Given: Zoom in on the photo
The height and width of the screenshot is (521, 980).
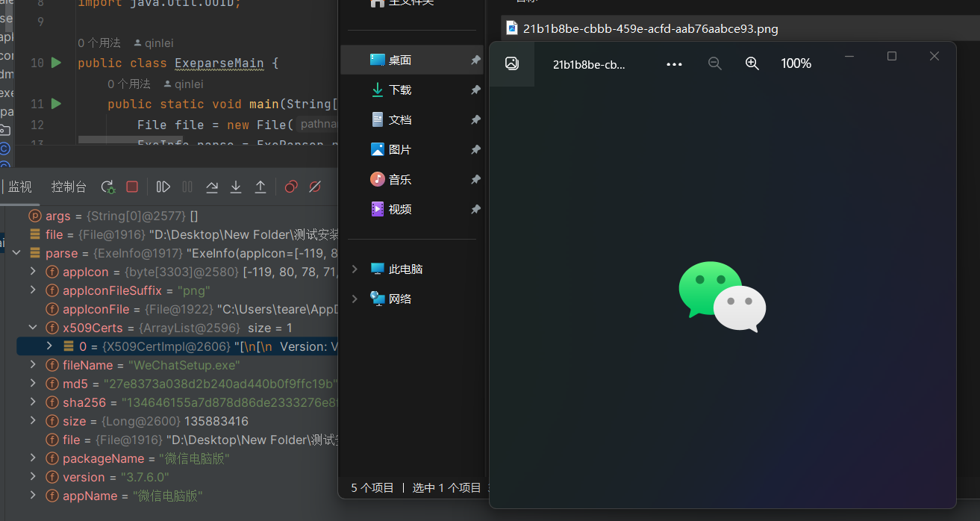Looking at the screenshot, I should pos(752,64).
